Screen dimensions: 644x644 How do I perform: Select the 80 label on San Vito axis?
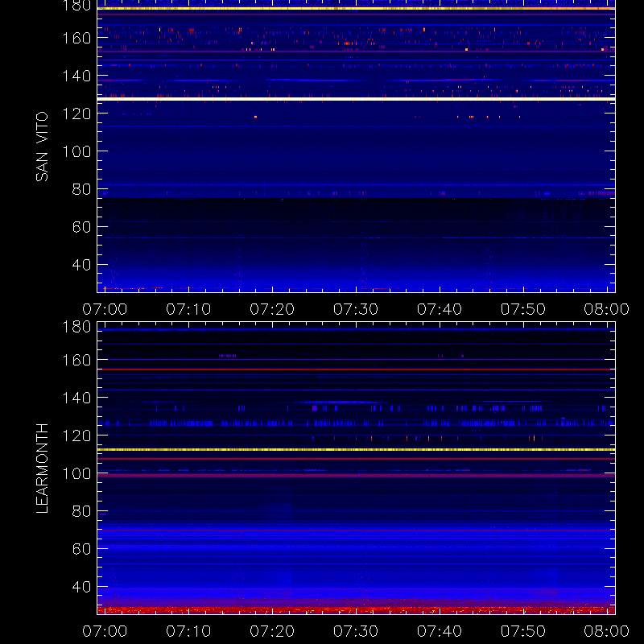(81, 189)
